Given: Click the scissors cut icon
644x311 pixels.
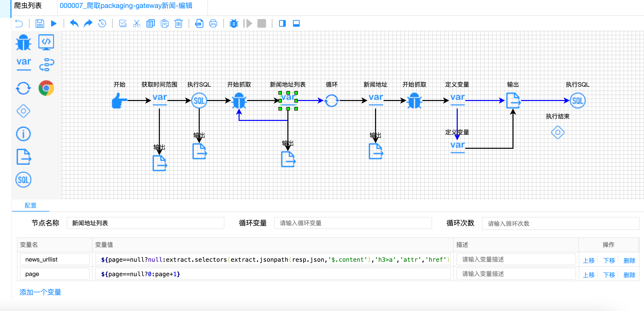Looking at the screenshot, I should (x=136, y=24).
